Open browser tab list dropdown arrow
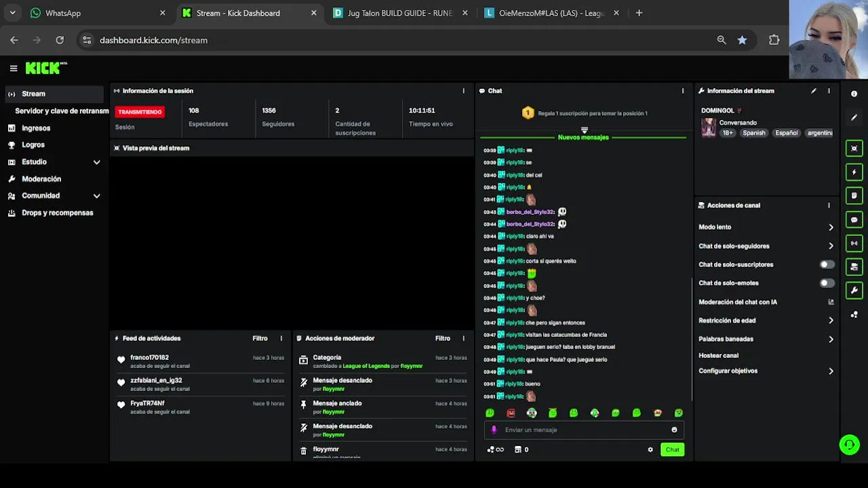 [x=12, y=13]
